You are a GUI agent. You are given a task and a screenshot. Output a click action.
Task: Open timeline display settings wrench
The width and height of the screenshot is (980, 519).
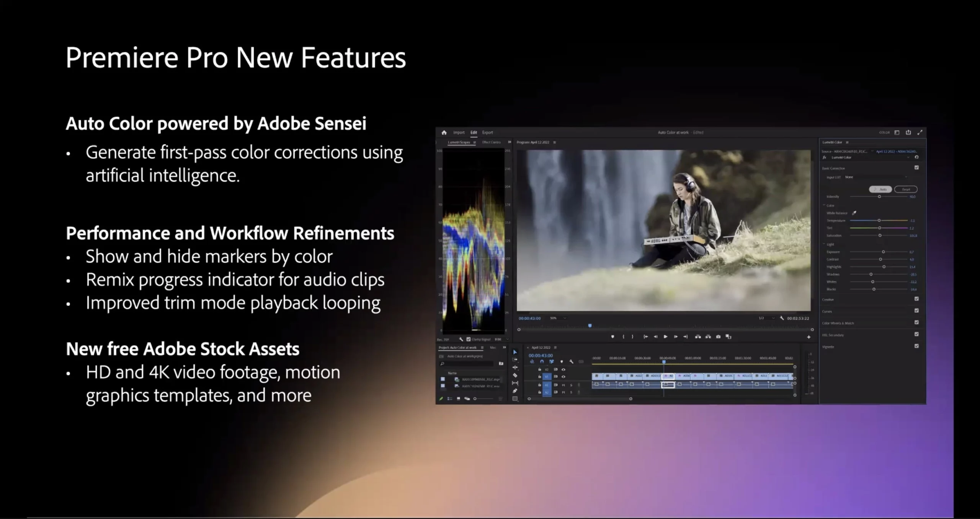pyautogui.click(x=571, y=361)
